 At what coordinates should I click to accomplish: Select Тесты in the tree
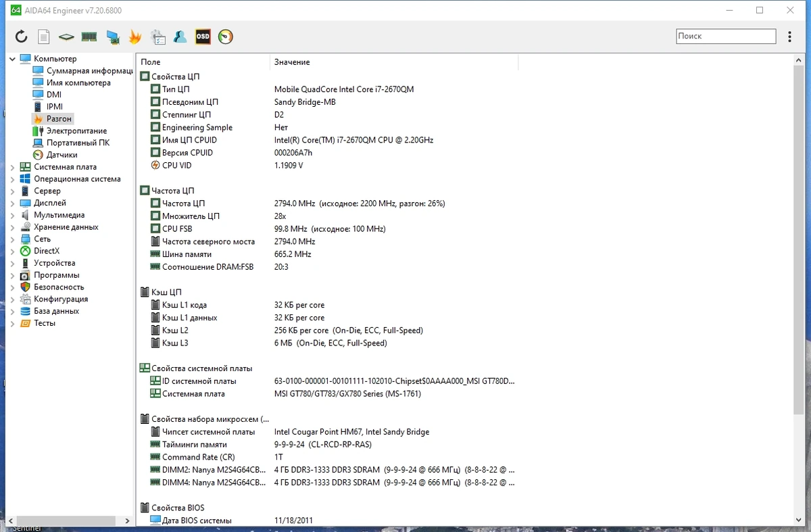(38, 323)
